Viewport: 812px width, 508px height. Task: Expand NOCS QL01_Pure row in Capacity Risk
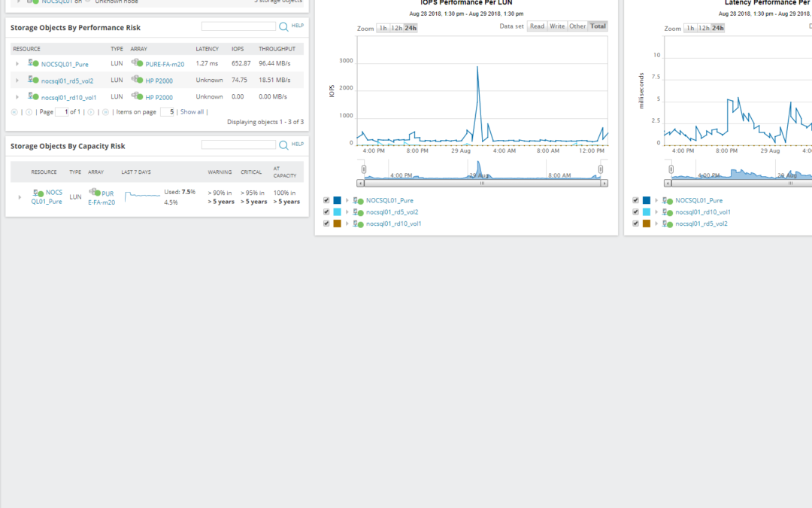pos(20,197)
